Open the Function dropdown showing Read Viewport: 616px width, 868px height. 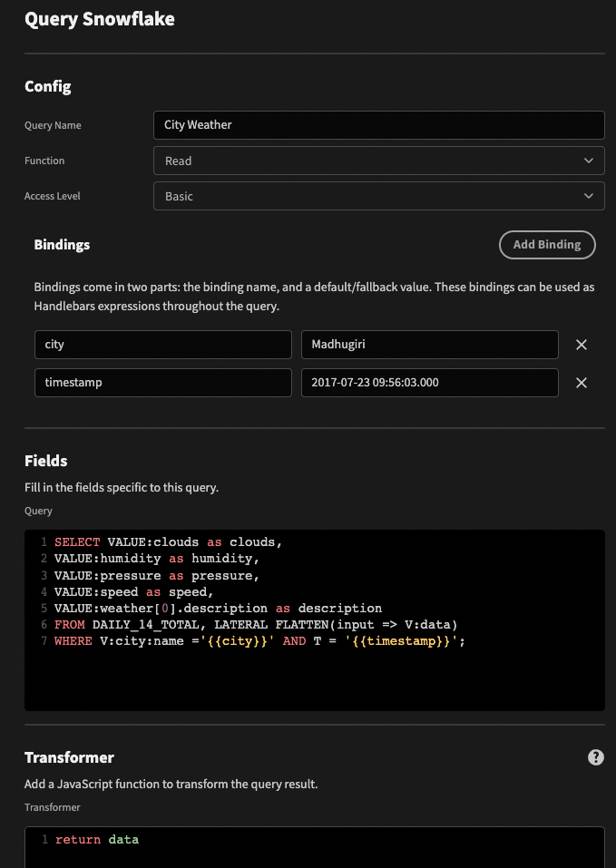pyautogui.click(x=378, y=161)
